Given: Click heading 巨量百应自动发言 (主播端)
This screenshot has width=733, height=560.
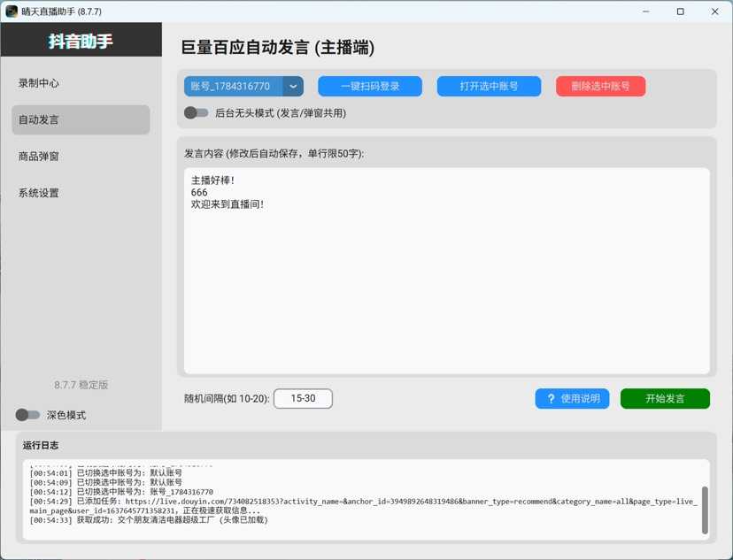Looking at the screenshot, I should click(278, 48).
